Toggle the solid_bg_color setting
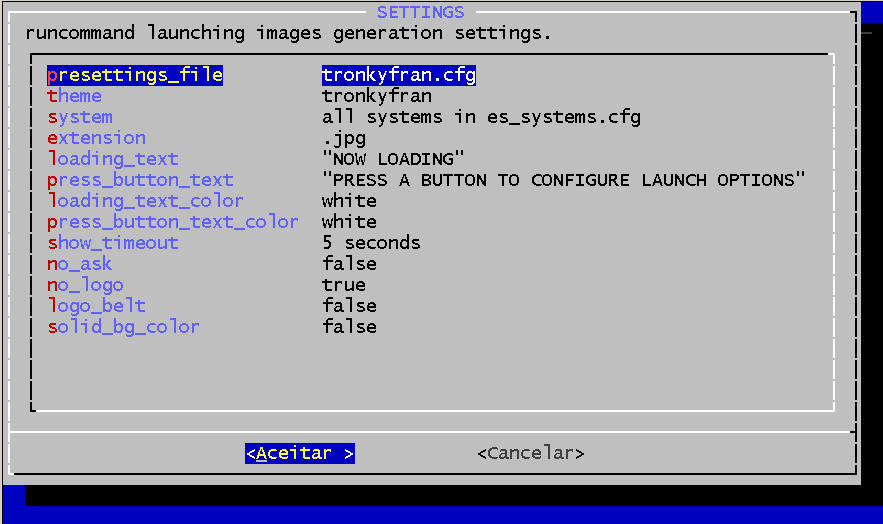This screenshot has height=524, width=883. pos(124,327)
